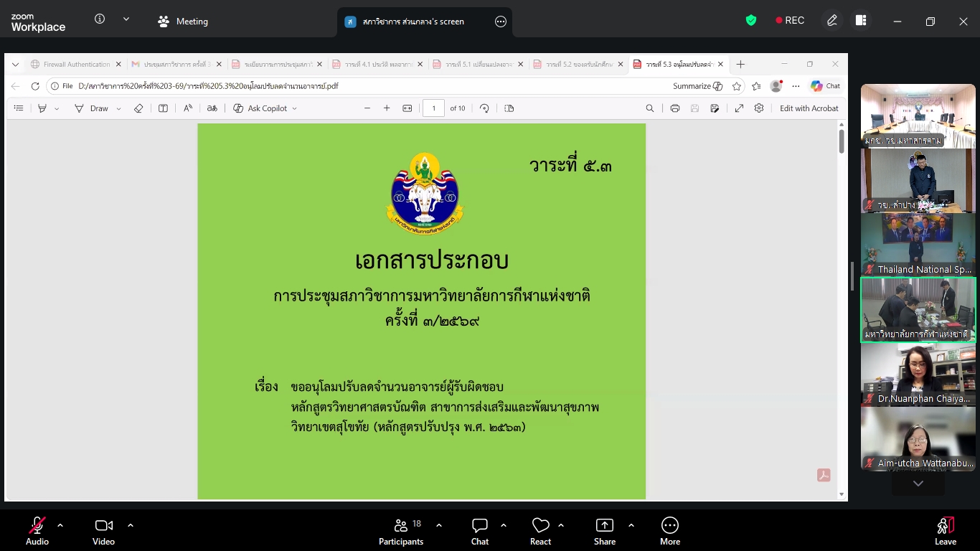Expand video options arrow next to Video
The image size is (980, 551).
(x=131, y=525)
